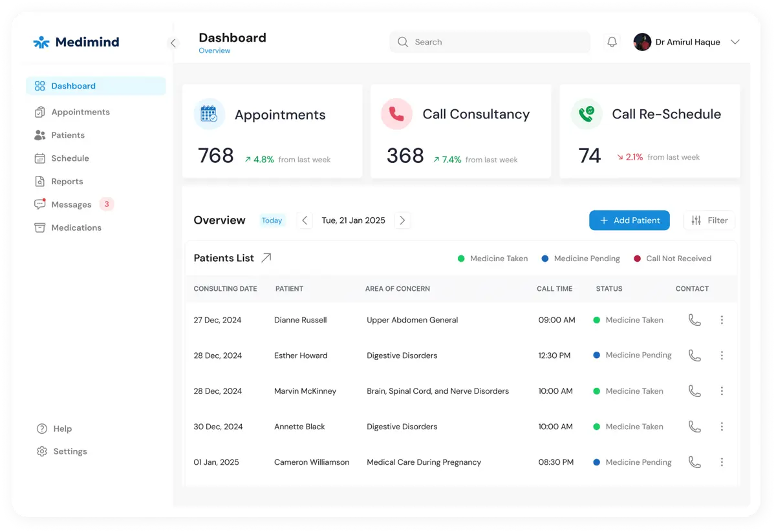
Task: Call Cameron Williamson using phone icon
Action: click(x=695, y=462)
